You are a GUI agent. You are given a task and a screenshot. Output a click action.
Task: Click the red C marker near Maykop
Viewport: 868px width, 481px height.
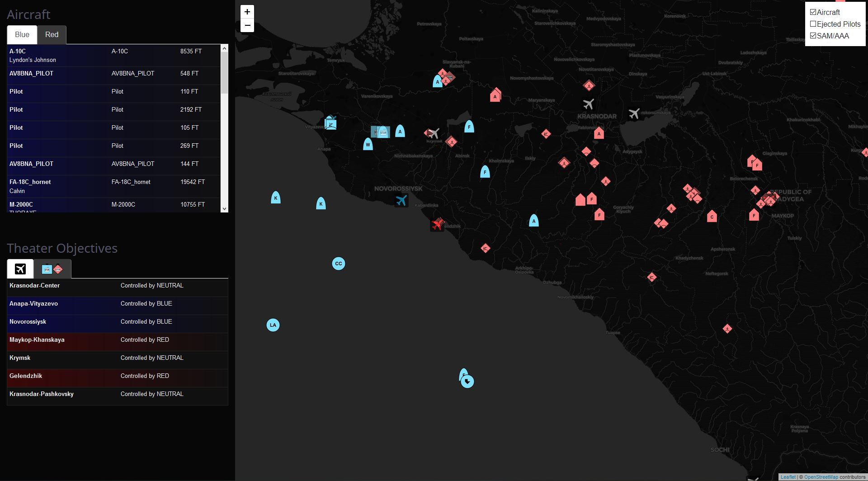(x=712, y=217)
